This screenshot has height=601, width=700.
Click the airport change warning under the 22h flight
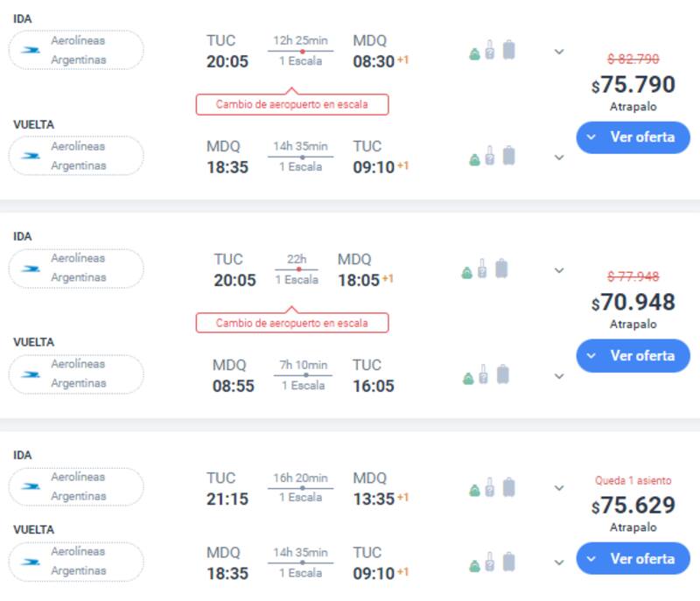[291, 323]
